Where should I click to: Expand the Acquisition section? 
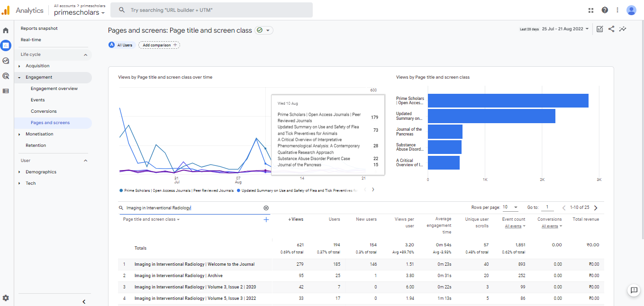click(x=37, y=66)
